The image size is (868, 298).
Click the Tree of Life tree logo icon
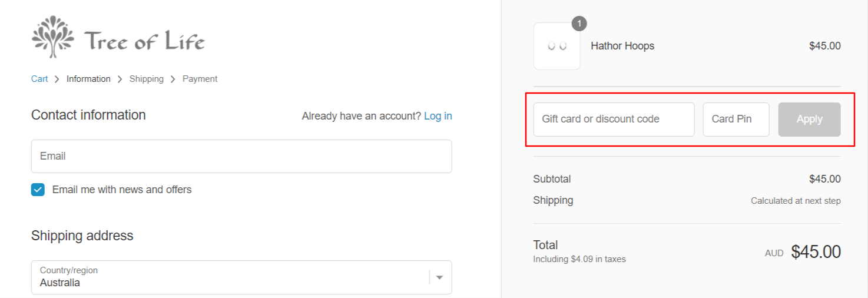tap(53, 37)
